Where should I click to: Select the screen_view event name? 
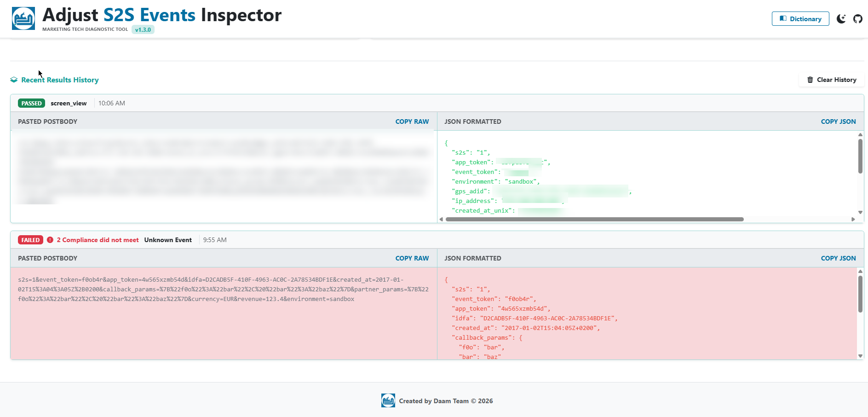(x=69, y=103)
